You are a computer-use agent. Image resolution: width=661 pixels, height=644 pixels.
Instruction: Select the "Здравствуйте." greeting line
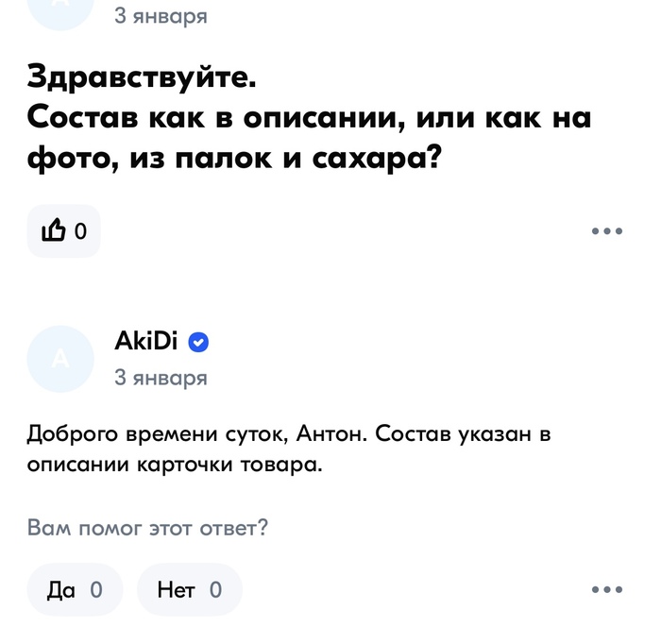[x=142, y=76]
